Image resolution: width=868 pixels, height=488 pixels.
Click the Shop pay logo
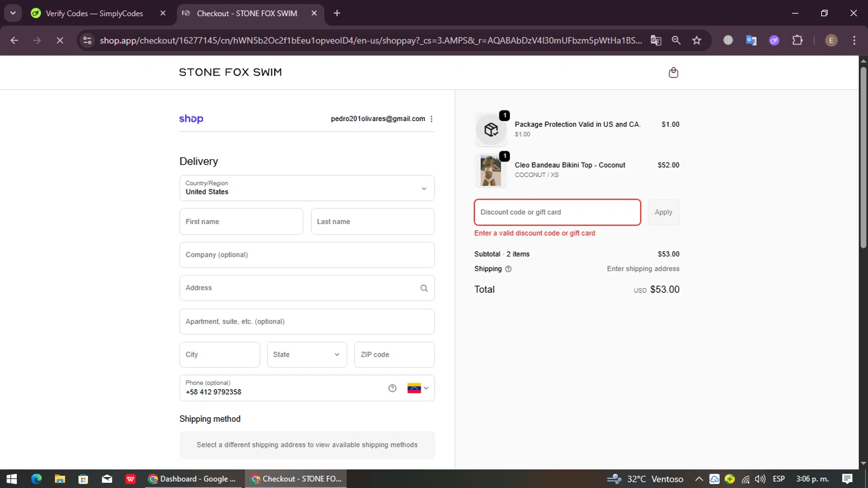[x=191, y=119]
